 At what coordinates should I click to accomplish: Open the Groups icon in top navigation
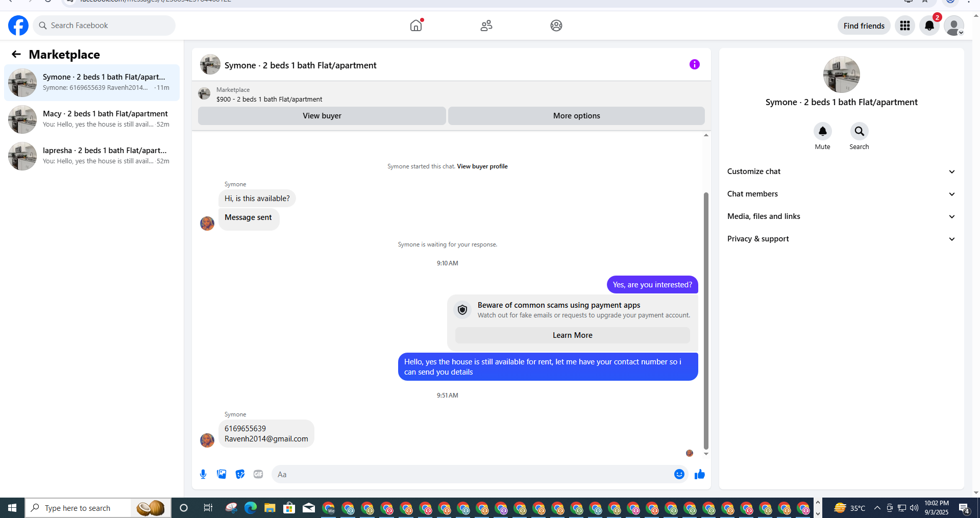click(x=556, y=26)
